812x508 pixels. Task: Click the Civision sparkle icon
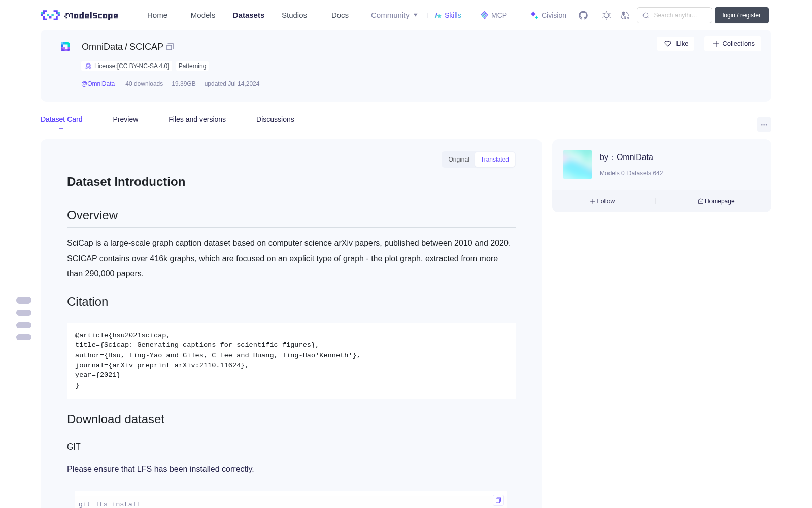point(534,15)
